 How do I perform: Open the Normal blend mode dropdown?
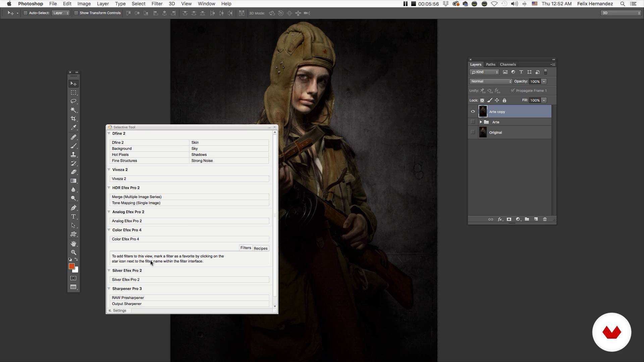[491, 81]
